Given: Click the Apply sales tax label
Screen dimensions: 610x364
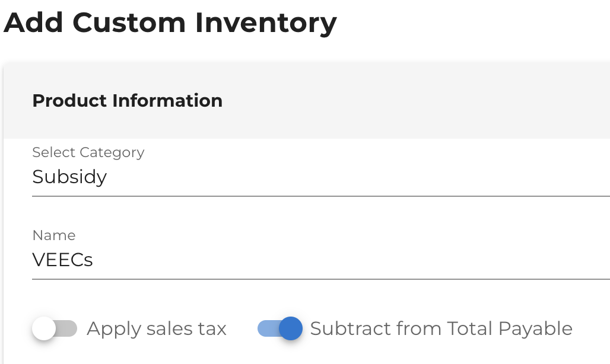Looking at the screenshot, I should tap(157, 328).
